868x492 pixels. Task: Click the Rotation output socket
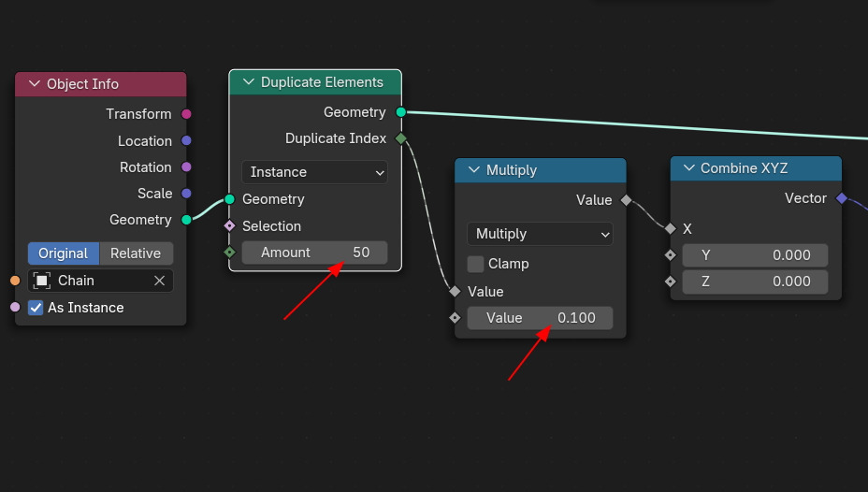pyautogui.click(x=186, y=166)
